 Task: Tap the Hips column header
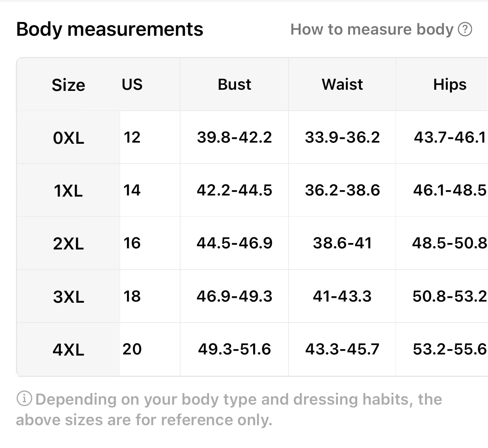click(x=450, y=84)
